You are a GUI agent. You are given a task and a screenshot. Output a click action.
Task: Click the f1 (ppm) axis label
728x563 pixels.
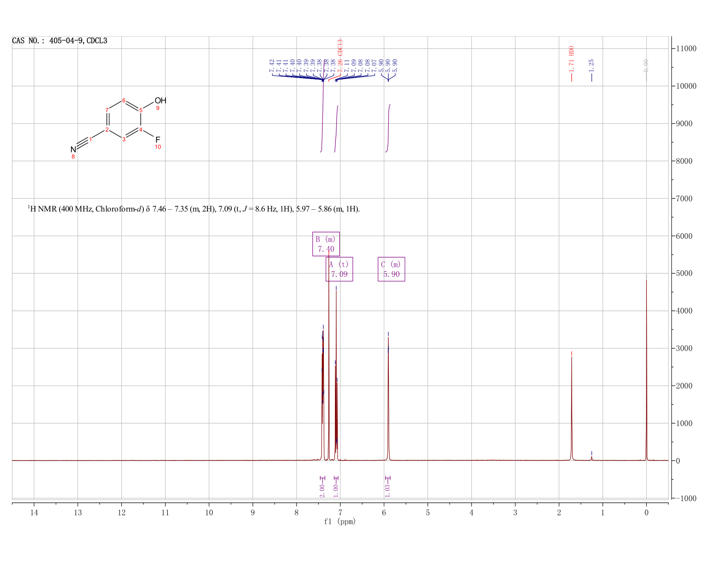[x=340, y=521]
